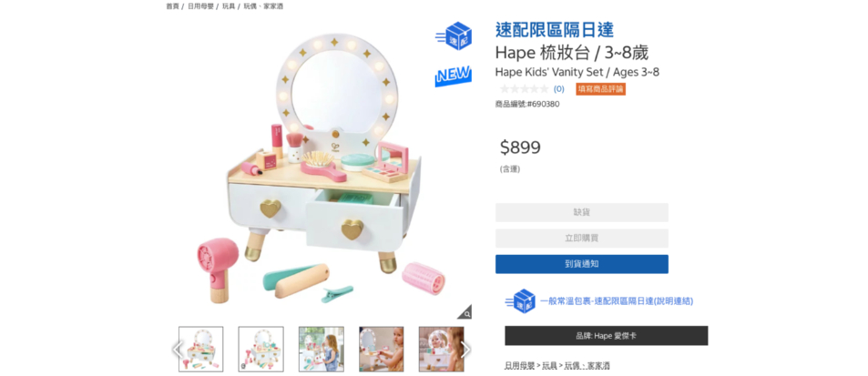This screenshot has height=376, width=868.
Task: Show previous thumbnails with left arrow
Action: pyautogui.click(x=178, y=350)
